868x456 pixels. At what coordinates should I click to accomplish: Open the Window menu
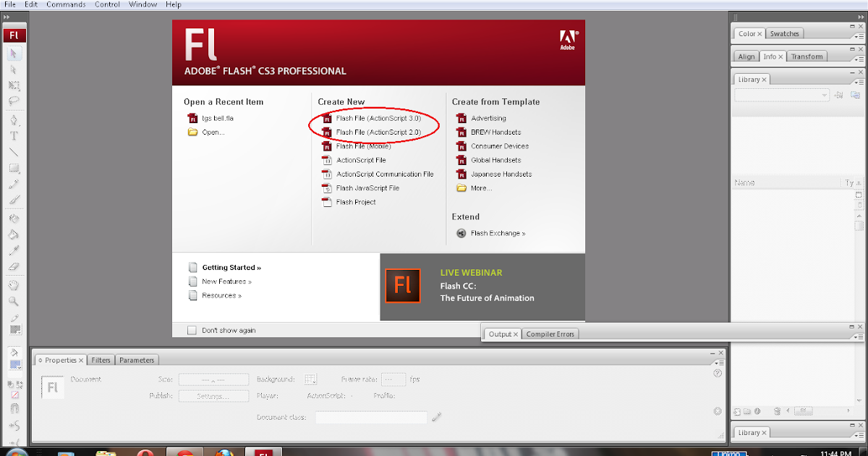coord(143,4)
